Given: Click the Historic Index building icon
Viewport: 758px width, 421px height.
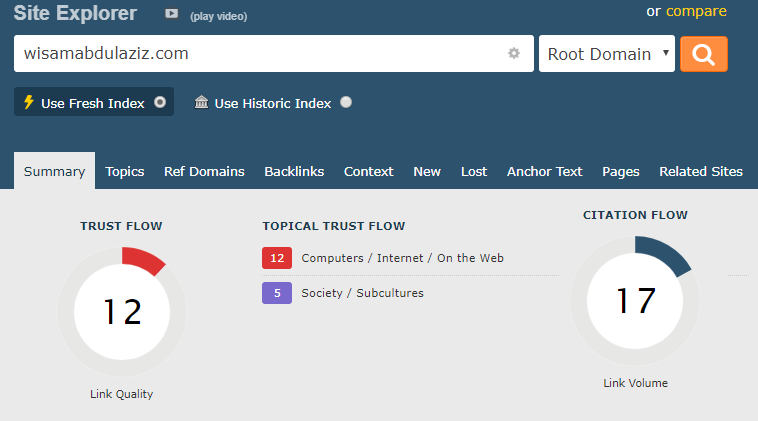Looking at the screenshot, I should pos(201,102).
